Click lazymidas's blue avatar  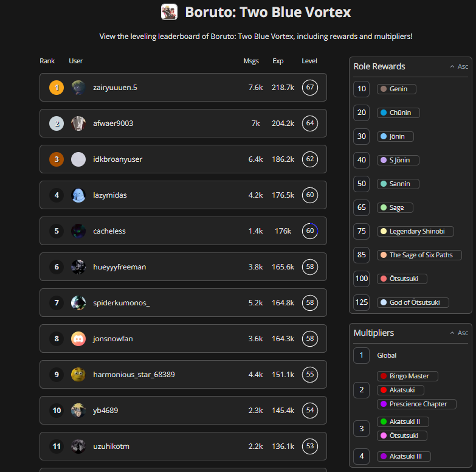click(78, 195)
